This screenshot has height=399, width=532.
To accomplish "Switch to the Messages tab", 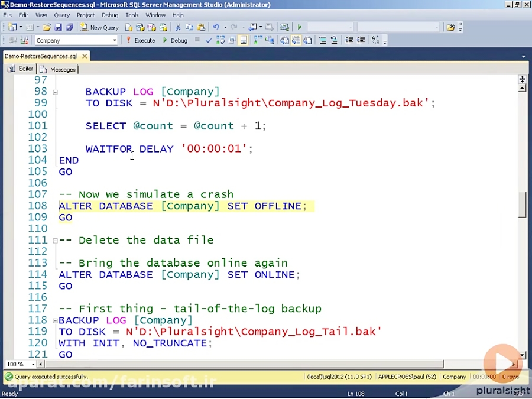I will coord(62,69).
